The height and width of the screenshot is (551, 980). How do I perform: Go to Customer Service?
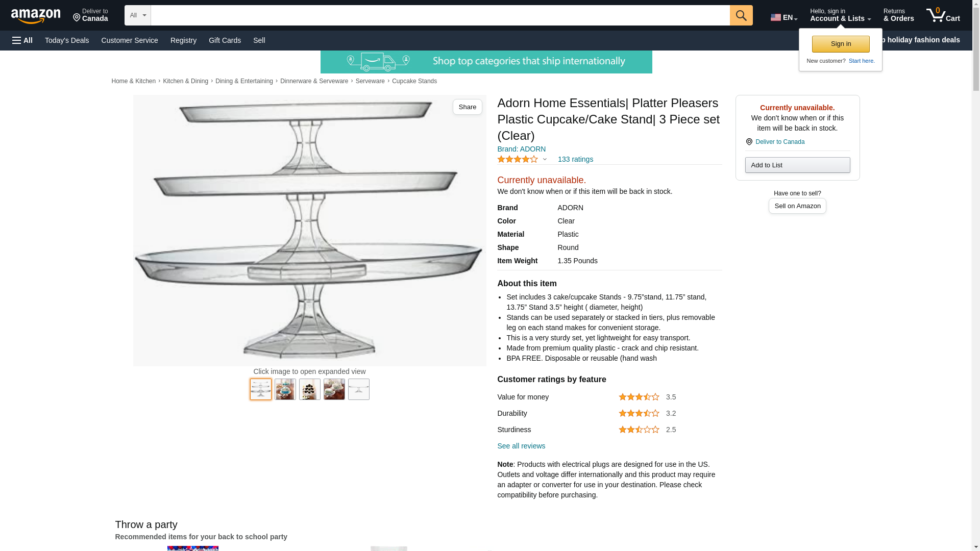(x=130, y=40)
